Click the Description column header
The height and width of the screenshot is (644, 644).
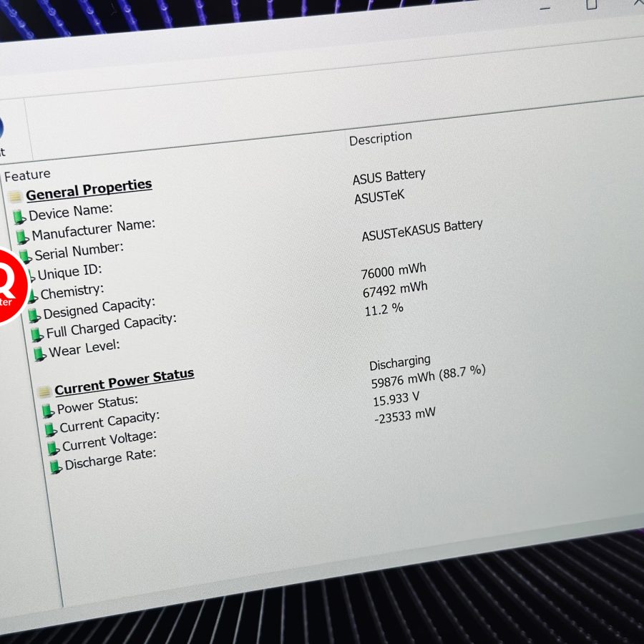(381, 138)
